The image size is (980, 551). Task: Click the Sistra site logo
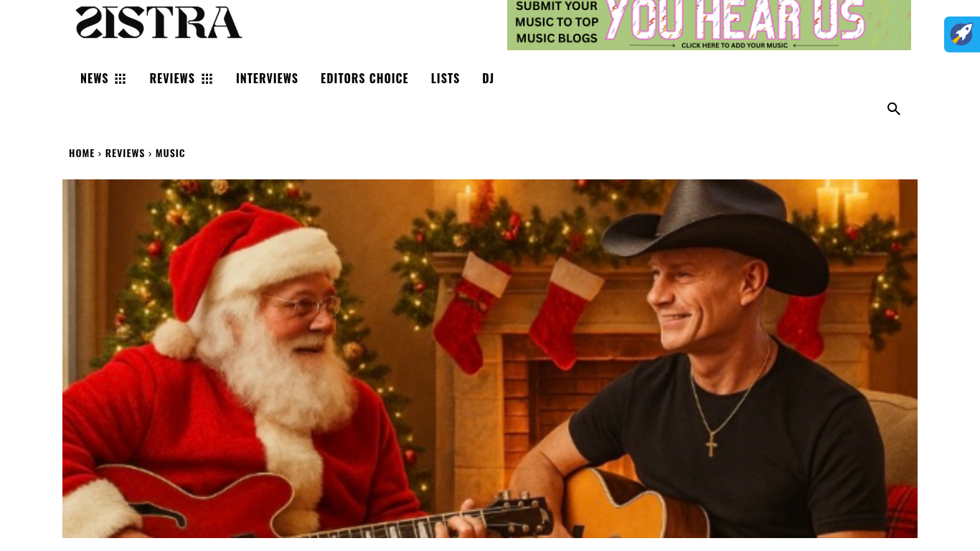(x=159, y=22)
